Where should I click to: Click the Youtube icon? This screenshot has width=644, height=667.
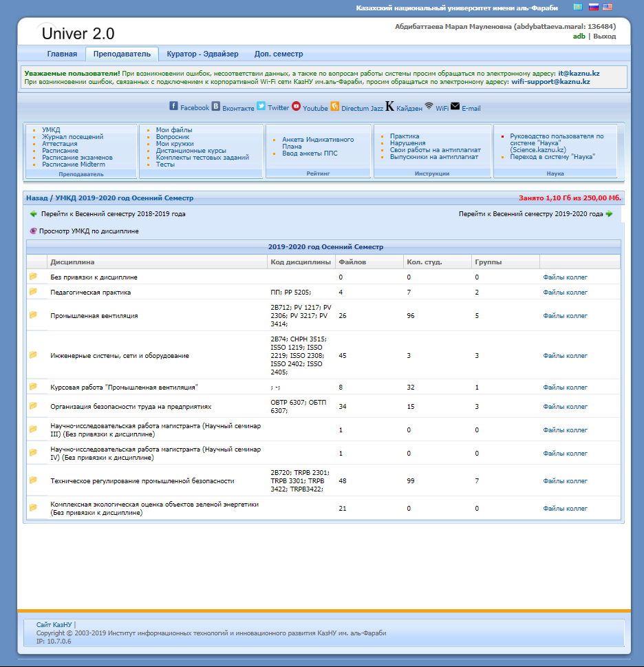297,106
